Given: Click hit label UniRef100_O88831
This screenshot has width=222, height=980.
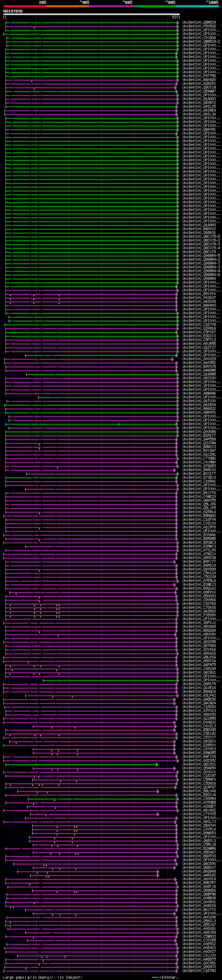Looking at the screenshot, I should (x=199, y=233).
